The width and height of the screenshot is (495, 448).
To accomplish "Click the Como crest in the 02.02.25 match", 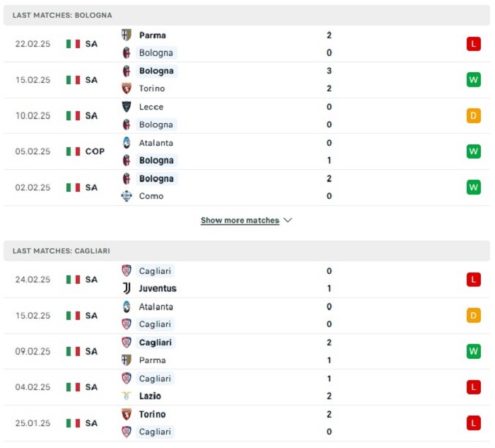I will point(127,196).
